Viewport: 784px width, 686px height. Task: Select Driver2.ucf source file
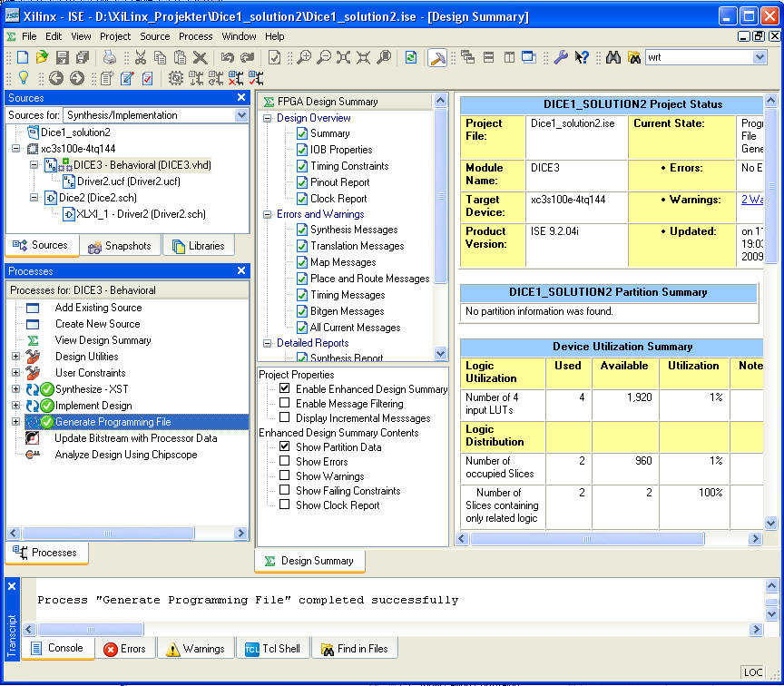129,181
